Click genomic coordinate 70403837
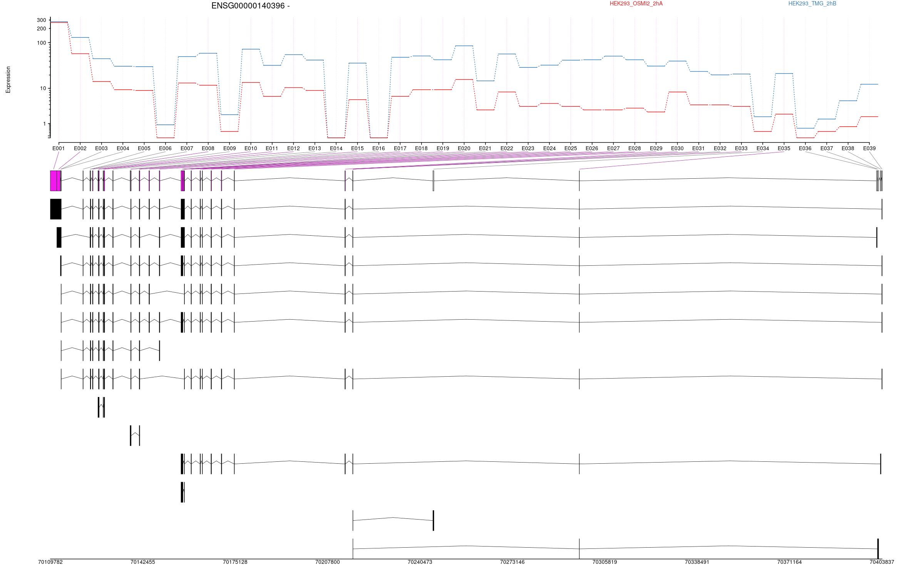The width and height of the screenshot is (924, 570). 882,562
